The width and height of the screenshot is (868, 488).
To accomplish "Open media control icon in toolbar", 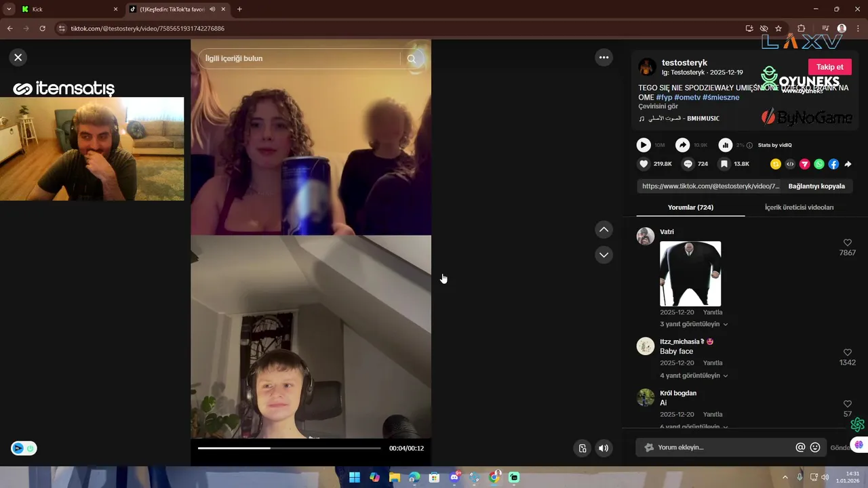I will 825,28.
